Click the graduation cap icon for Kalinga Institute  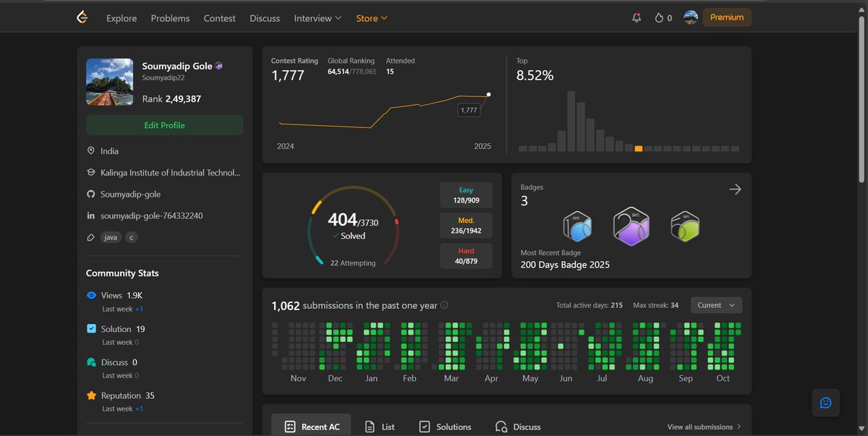[x=91, y=173]
